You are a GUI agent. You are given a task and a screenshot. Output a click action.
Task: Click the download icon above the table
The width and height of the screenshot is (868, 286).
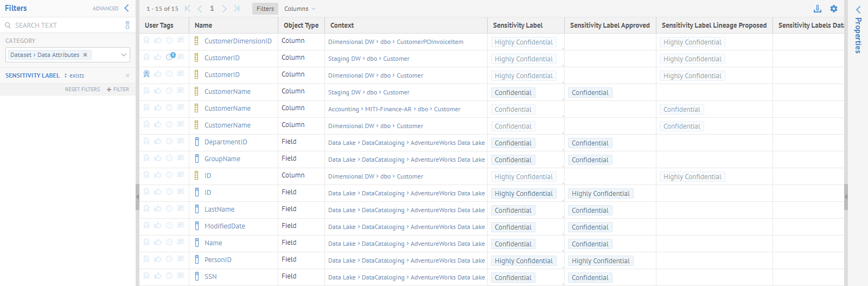[x=818, y=9]
